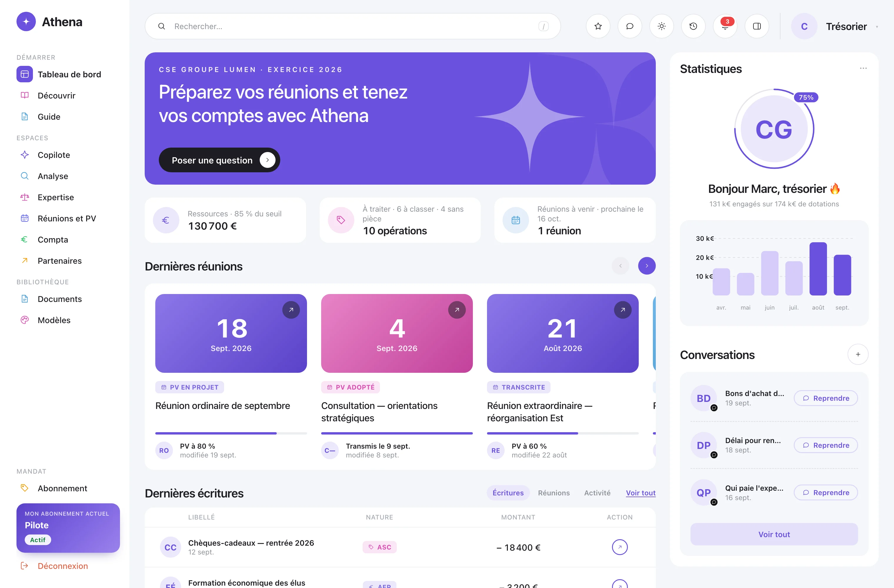Open 4 Sept. 2026 meeting arrow
This screenshot has height=588, width=894.
click(x=457, y=310)
